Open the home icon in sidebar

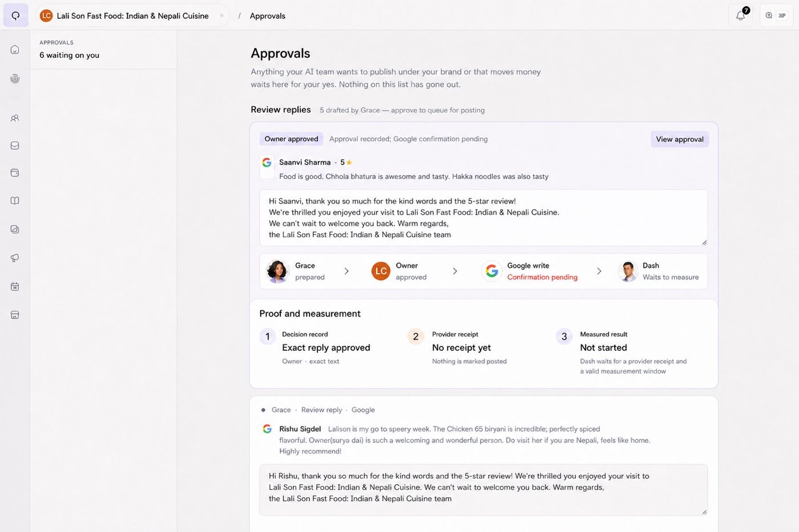pyautogui.click(x=15, y=50)
